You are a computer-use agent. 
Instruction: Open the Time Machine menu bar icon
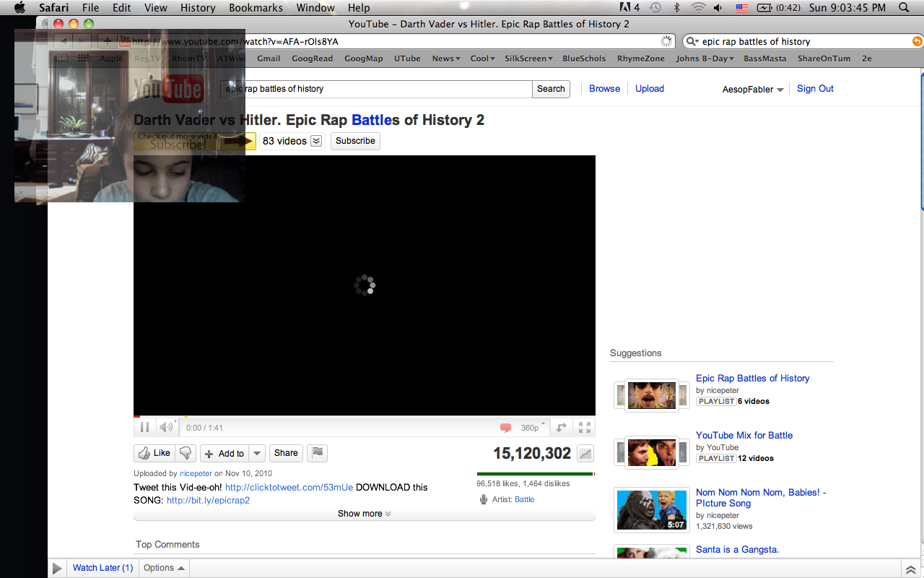point(655,8)
